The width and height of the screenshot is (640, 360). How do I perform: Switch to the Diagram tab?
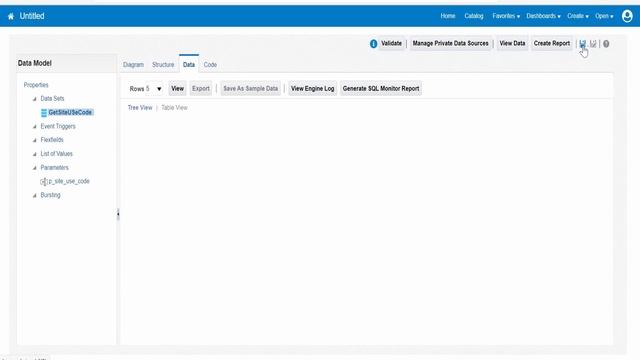(x=133, y=64)
